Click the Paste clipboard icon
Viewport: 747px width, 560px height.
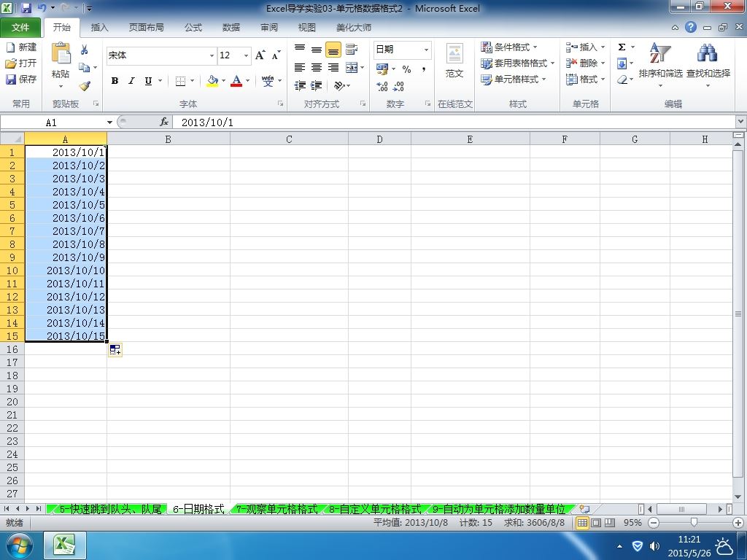point(61,53)
